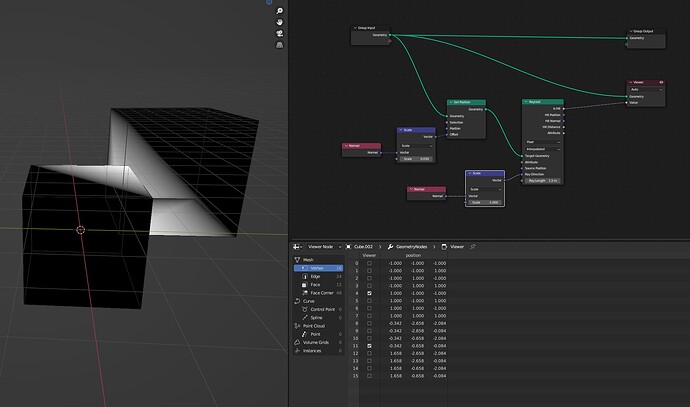The image size is (690, 407).
Task: Select the Raycast node header
Action: [543, 102]
